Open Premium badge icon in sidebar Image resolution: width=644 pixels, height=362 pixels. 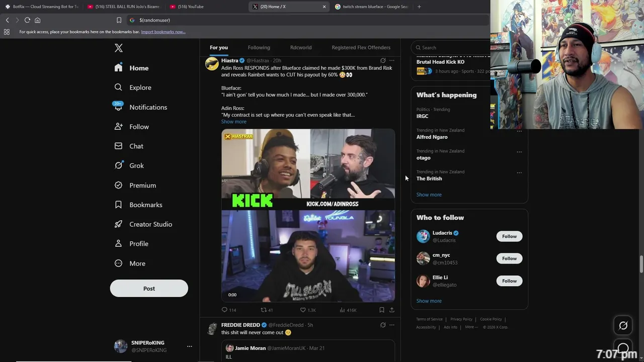pyautogui.click(x=118, y=185)
